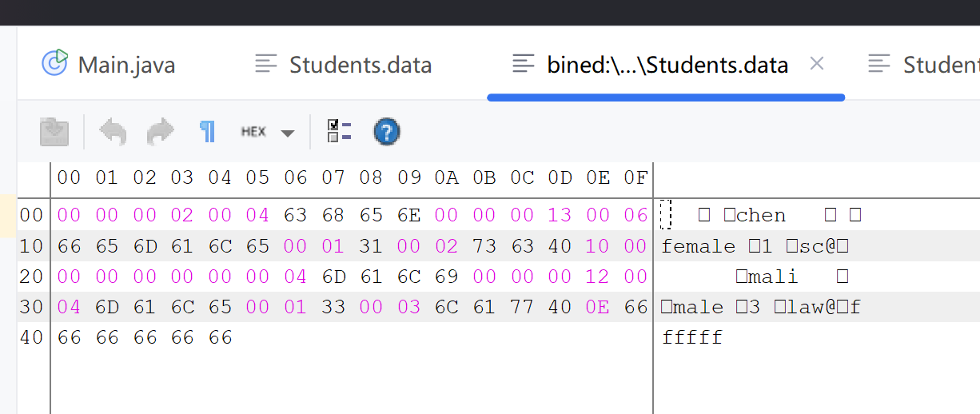Viewport: 980px width, 414px height.
Task: Click the undo arrow icon
Action: [113, 132]
